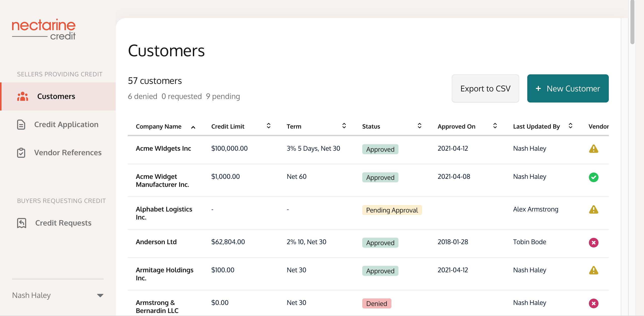The height and width of the screenshot is (316, 644).
Task: Sort table by Term column arrows
Action: (344, 126)
